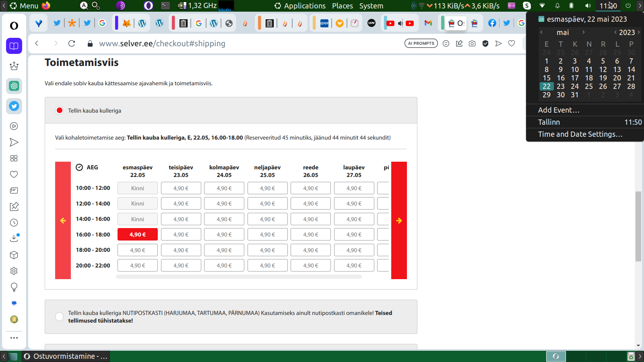The image size is (644, 362).
Task: Select Monday 22.05 slot at 18:00 - 20:00
Action: tap(138, 250)
